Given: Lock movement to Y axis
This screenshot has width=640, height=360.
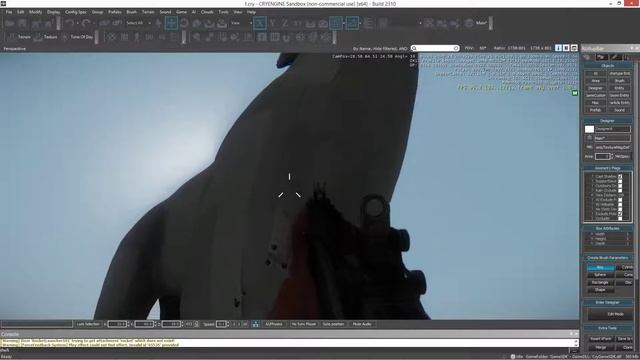Looking at the screenshot, I should pos(272,23).
